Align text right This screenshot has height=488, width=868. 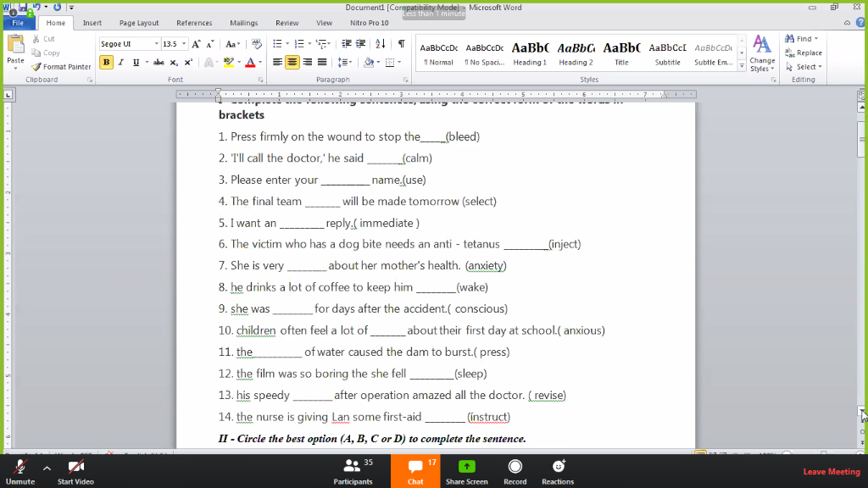[x=307, y=62]
